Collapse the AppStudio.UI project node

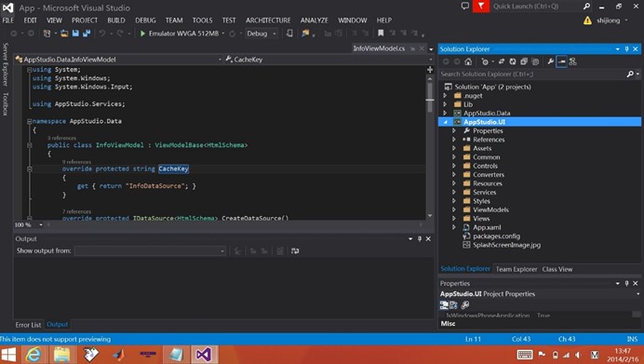[x=445, y=122]
